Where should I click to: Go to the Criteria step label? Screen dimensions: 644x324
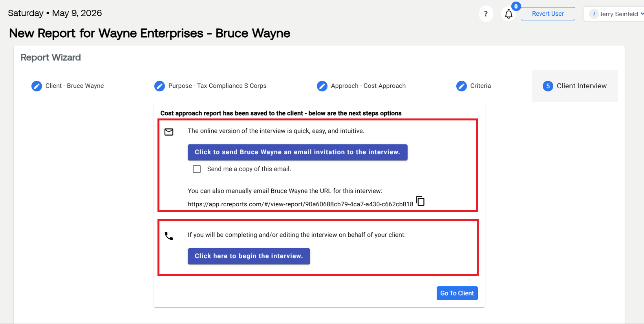(481, 86)
